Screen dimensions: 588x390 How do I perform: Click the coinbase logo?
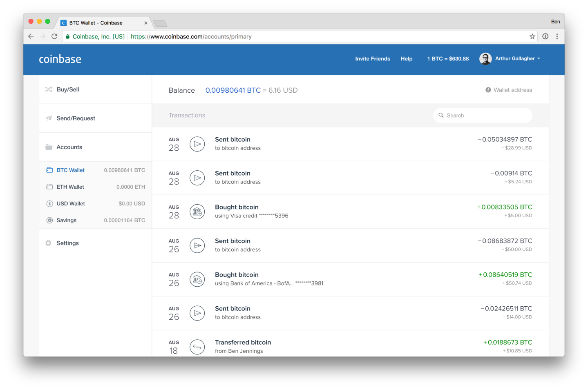click(x=60, y=59)
